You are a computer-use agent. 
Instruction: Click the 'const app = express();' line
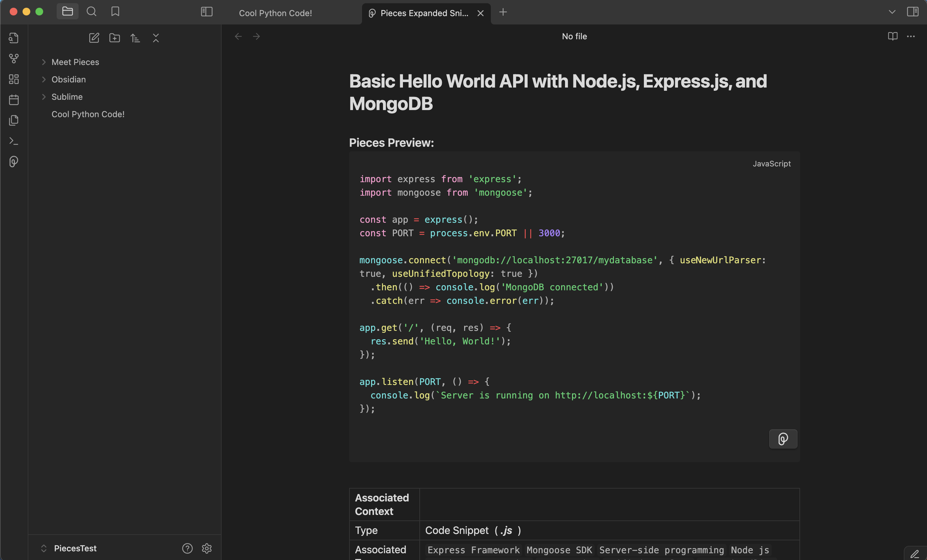(419, 219)
